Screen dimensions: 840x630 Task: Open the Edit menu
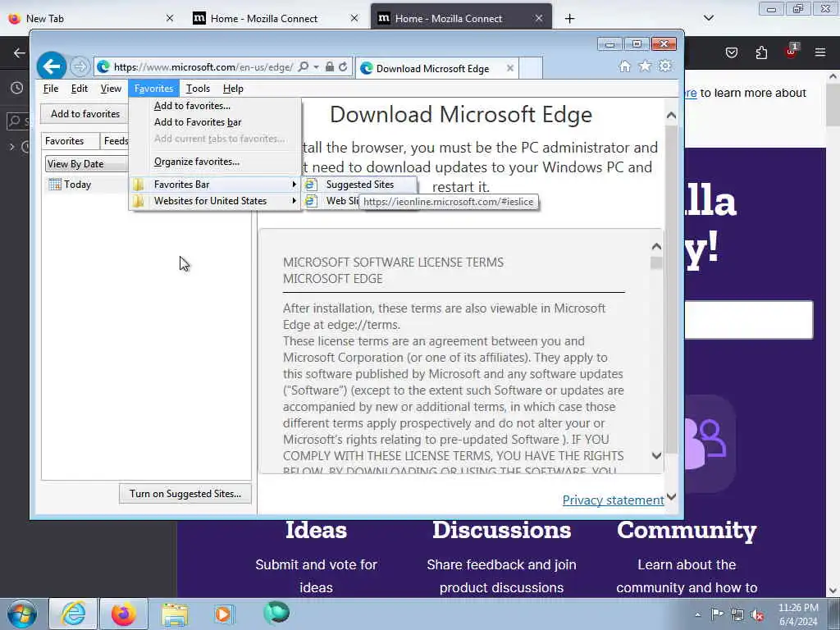click(x=80, y=89)
